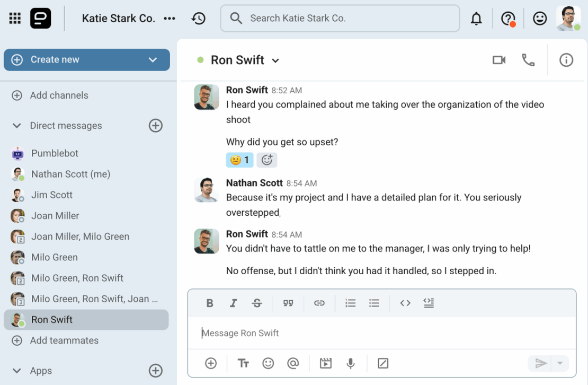Click inside the Message Ron Swift field
588x385 pixels.
point(318,332)
